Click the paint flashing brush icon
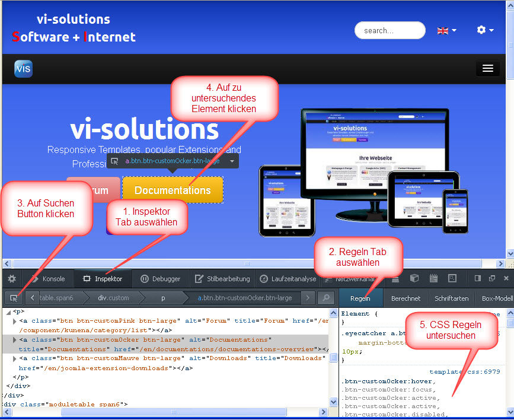The width and height of the screenshot is (514, 420). point(396,279)
